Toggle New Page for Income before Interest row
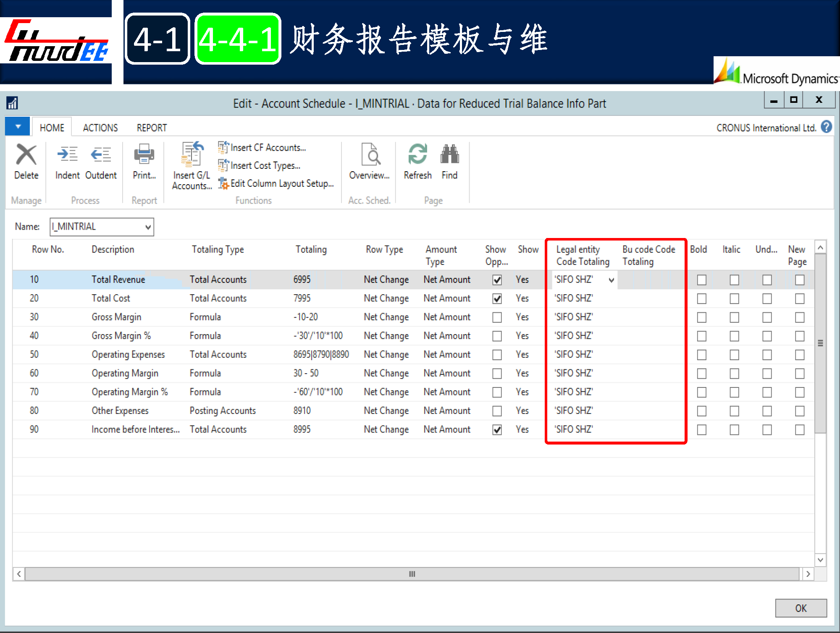Image resolution: width=840 pixels, height=633 pixels. click(x=800, y=430)
